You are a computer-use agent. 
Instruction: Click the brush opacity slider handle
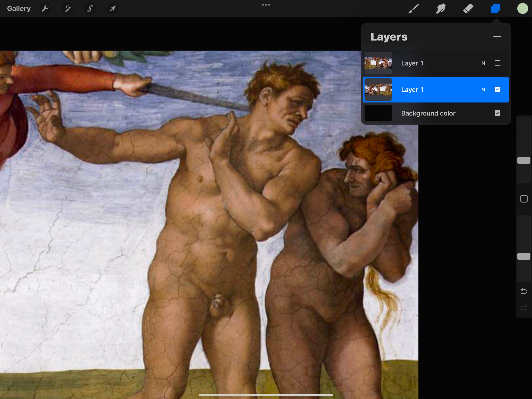(x=524, y=256)
